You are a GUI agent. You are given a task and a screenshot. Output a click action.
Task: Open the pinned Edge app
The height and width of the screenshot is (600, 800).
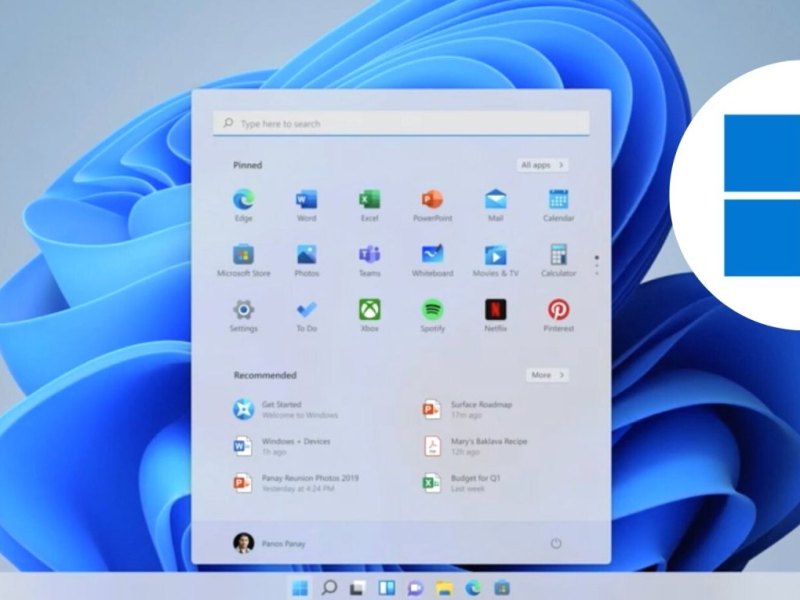coord(243,205)
